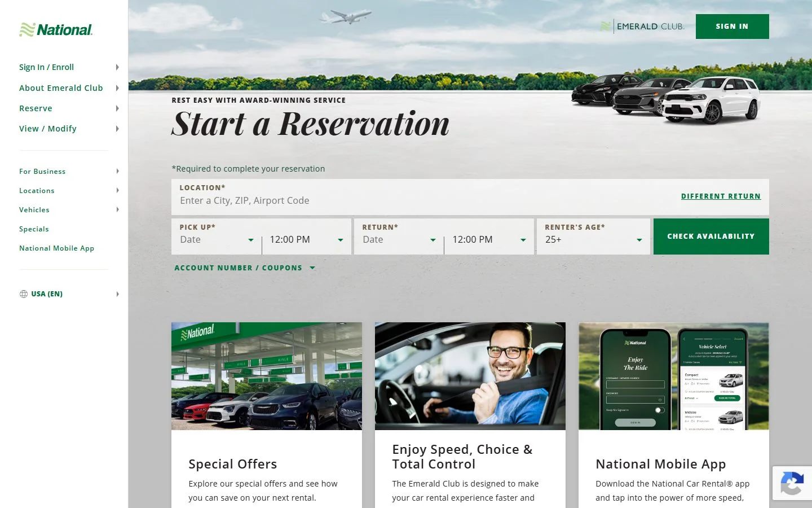Image resolution: width=812 pixels, height=508 pixels.
Task: Click the Special Offers heading
Action: pos(233,464)
